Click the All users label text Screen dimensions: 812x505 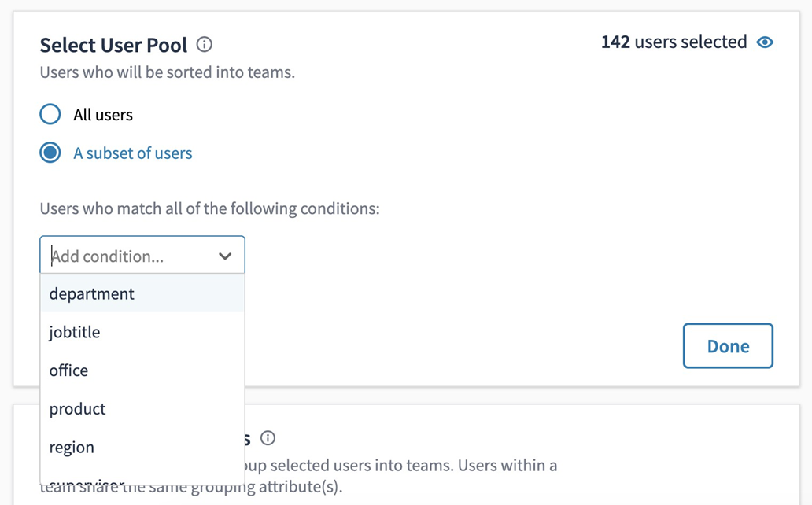(103, 115)
